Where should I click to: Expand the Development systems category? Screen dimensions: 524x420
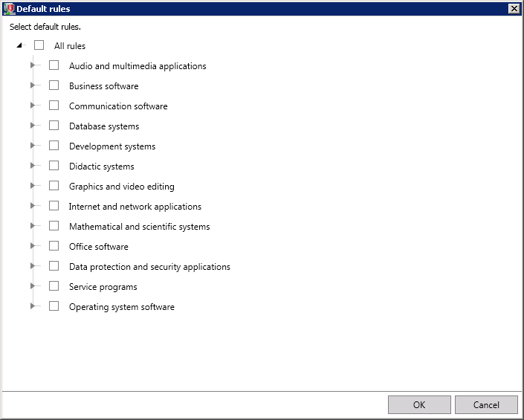pos(33,146)
